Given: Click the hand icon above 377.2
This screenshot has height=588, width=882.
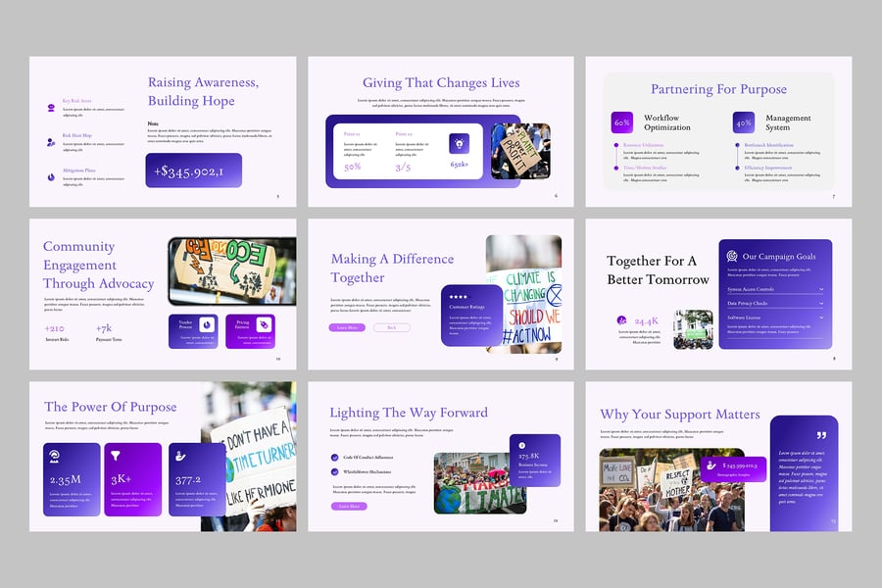Looking at the screenshot, I should pyautogui.click(x=178, y=455).
